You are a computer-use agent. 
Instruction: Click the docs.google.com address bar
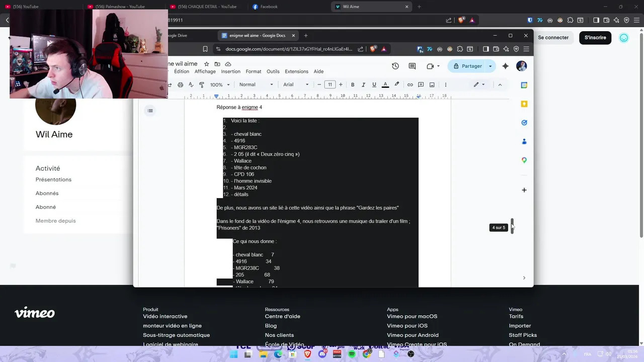288,49
